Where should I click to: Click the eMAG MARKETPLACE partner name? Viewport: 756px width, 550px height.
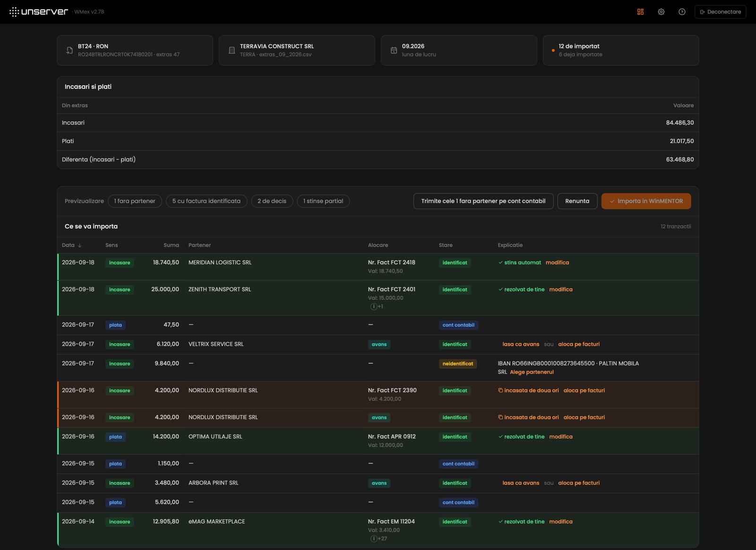(216, 522)
